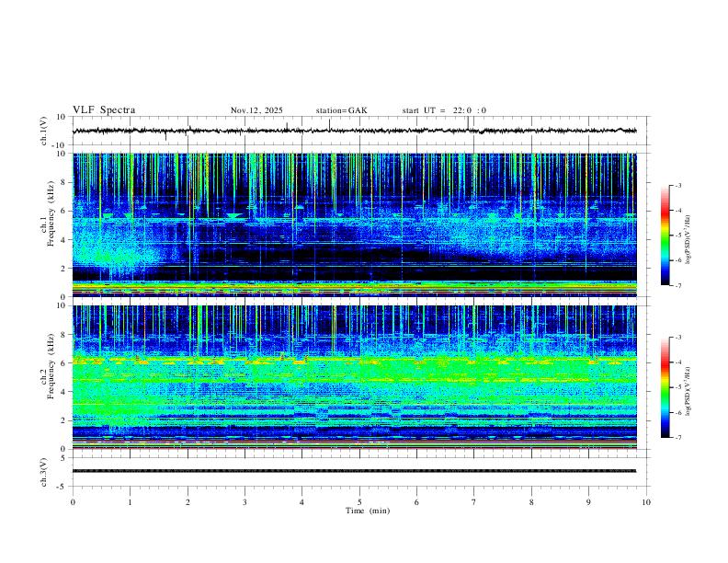Select the time axis tick label "7"
The image size is (728, 563).
click(x=474, y=502)
